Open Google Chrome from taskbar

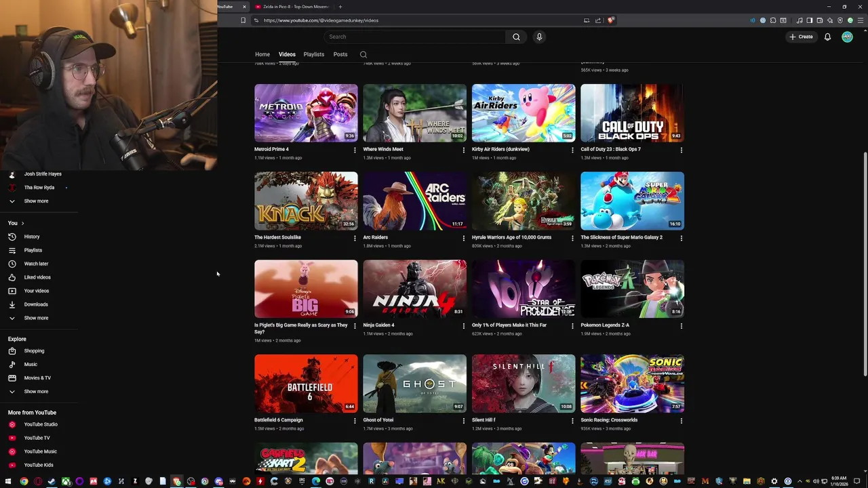coord(24,481)
